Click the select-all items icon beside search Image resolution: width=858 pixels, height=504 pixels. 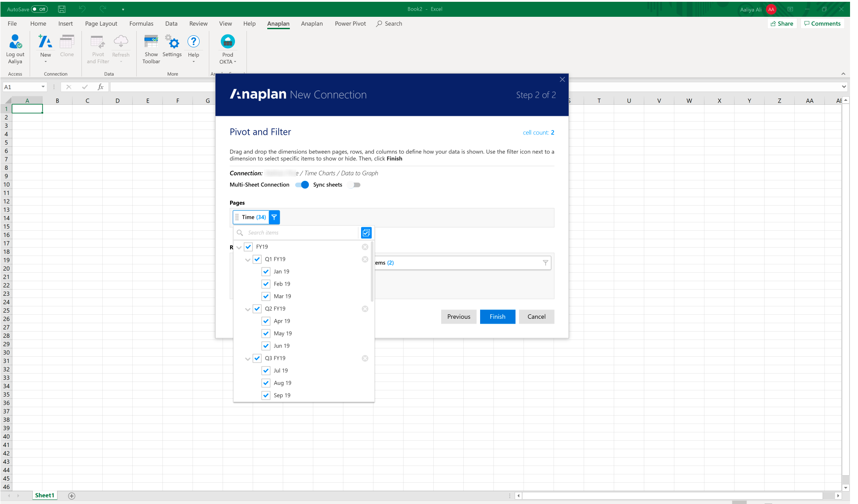[366, 233]
